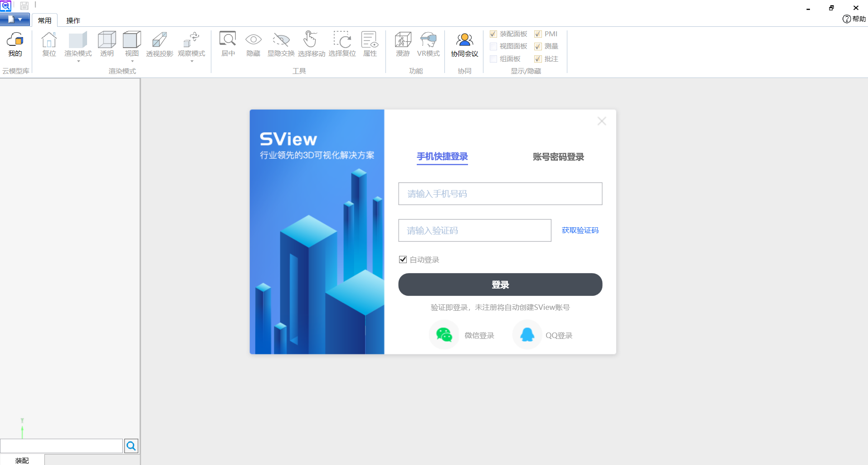This screenshot has width=868, height=465.
Task: Choose QQ登录 penguin login icon
Action: point(527,335)
